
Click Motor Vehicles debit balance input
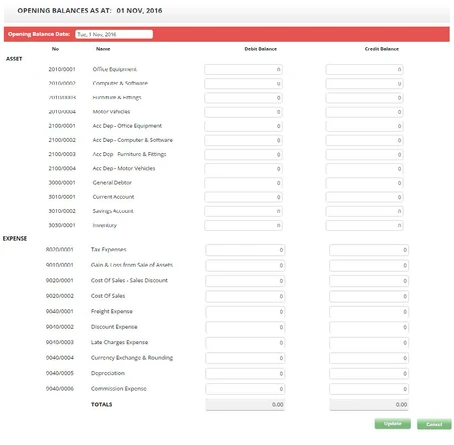click(243, 112)
